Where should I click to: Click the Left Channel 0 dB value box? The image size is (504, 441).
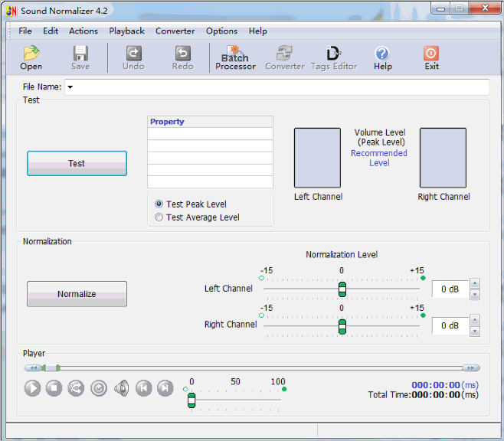(x=450, y=289)
